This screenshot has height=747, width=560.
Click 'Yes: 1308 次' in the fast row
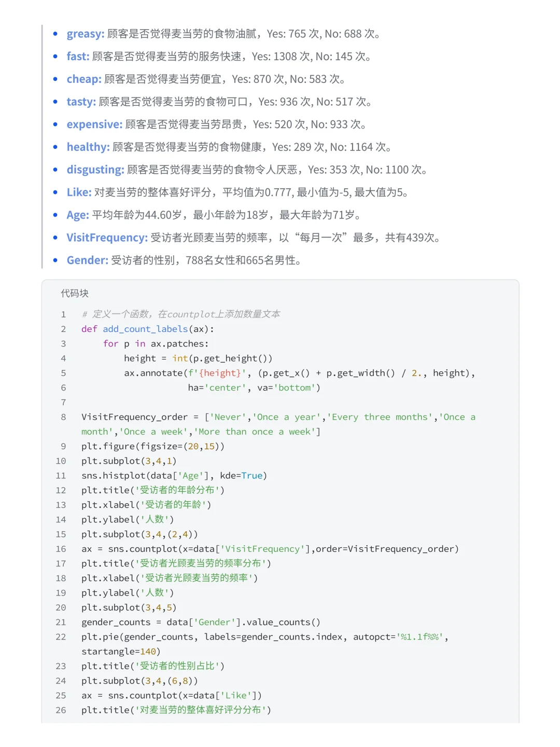[282, 57]
